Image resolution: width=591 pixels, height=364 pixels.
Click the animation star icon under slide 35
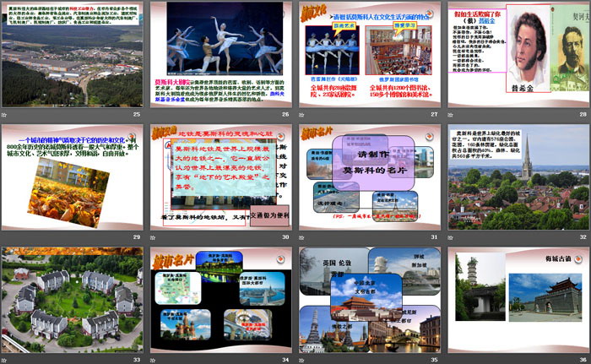point(301,361)
